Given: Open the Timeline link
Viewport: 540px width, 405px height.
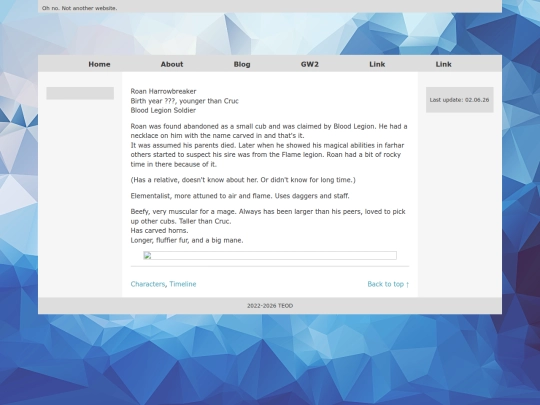Looking at the screenshot, I should coord(183,284).
